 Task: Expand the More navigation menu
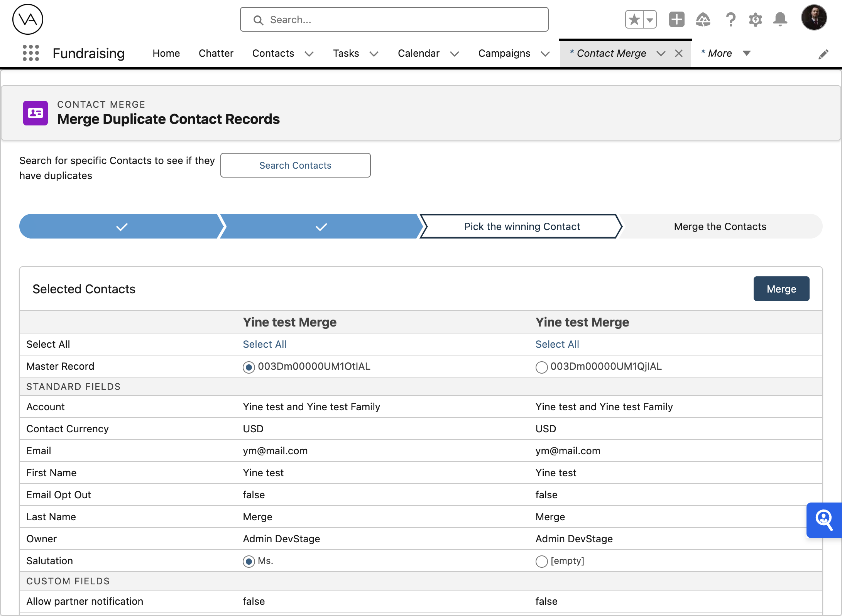726,53
